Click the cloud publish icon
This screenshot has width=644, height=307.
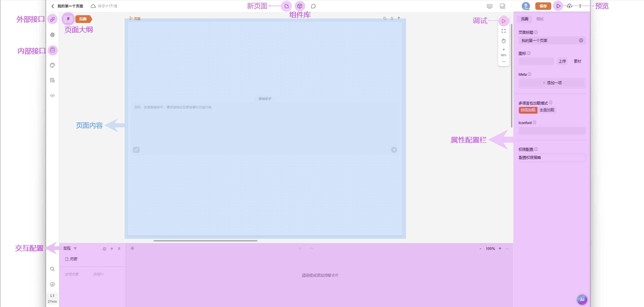pyautogui.click(x=569, y=6)
